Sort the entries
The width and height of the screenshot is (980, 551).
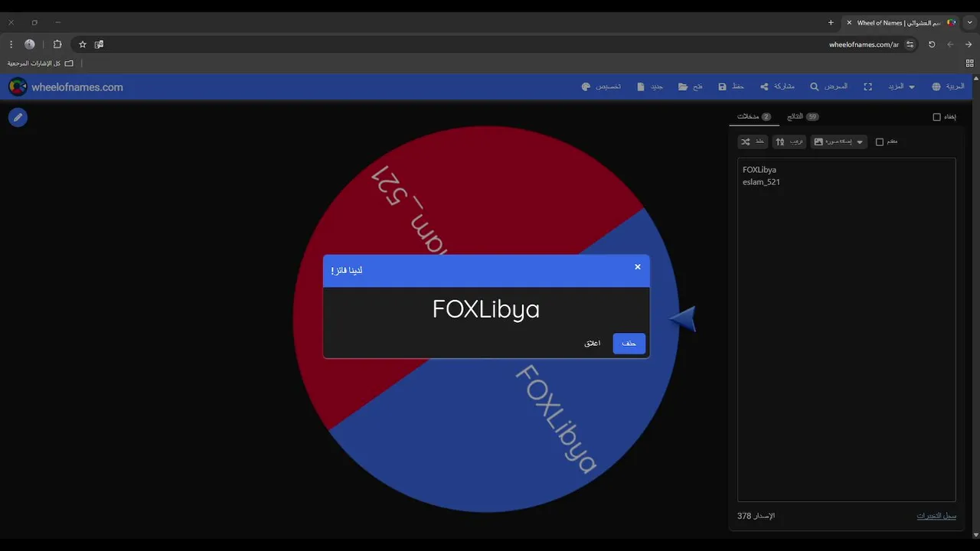pyautogui.click(x=789, y=142)
